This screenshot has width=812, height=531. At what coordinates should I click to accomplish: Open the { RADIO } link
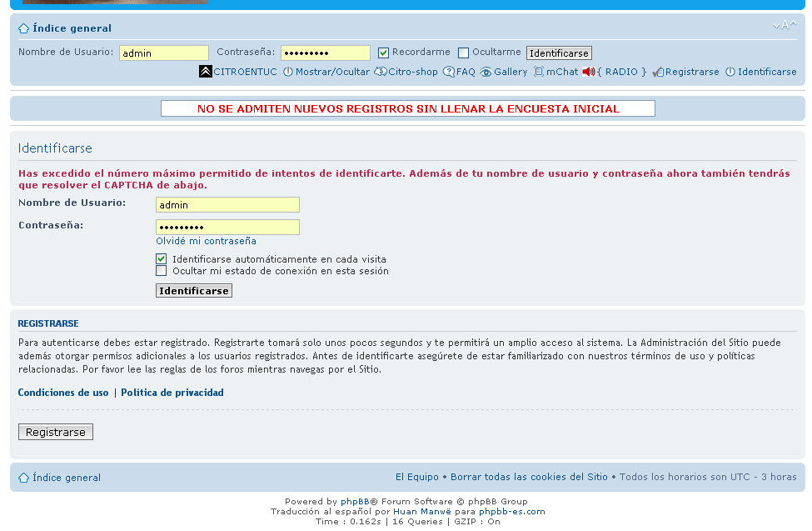(621, 72)
